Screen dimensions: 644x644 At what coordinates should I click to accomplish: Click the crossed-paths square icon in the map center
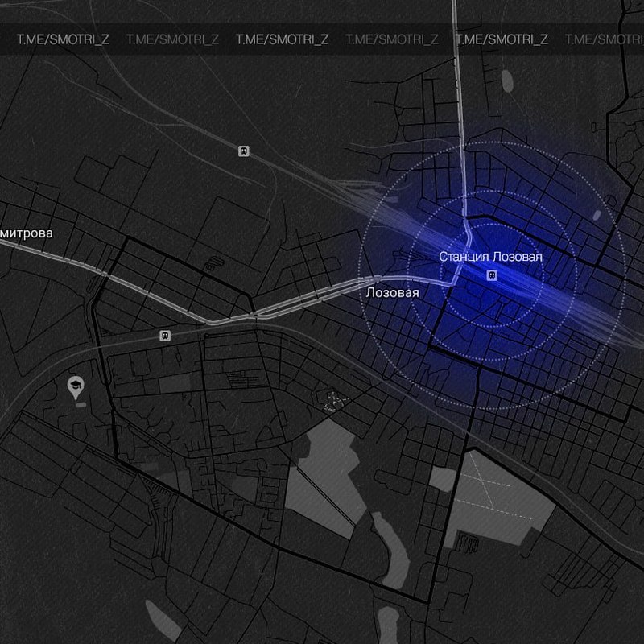pos(330,400)
